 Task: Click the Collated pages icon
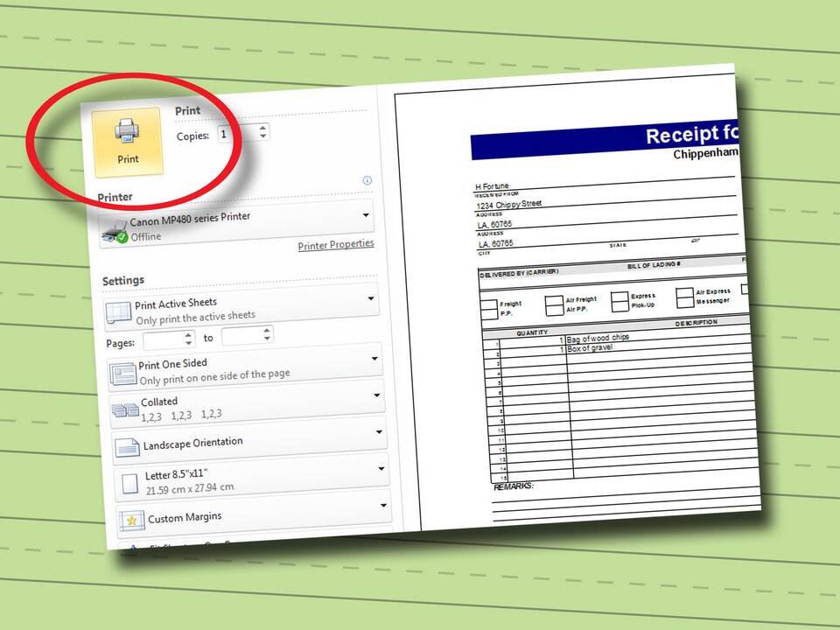click(x=125, y=411)
